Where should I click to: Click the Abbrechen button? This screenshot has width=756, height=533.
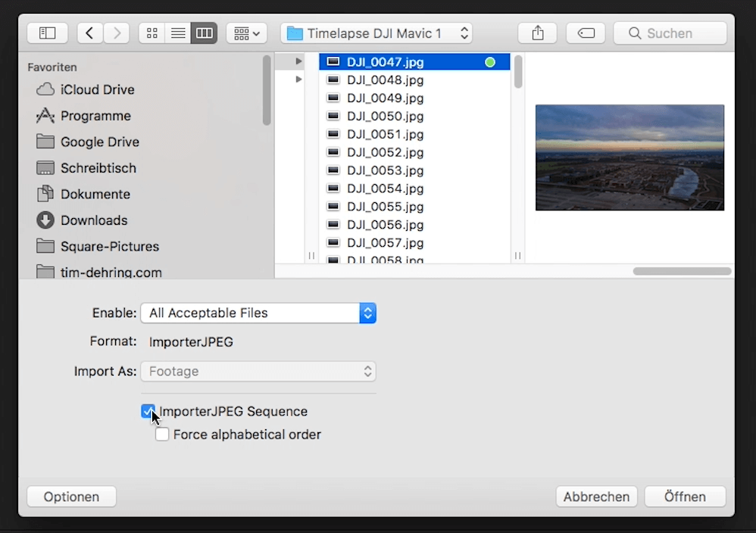pos(596,497)
